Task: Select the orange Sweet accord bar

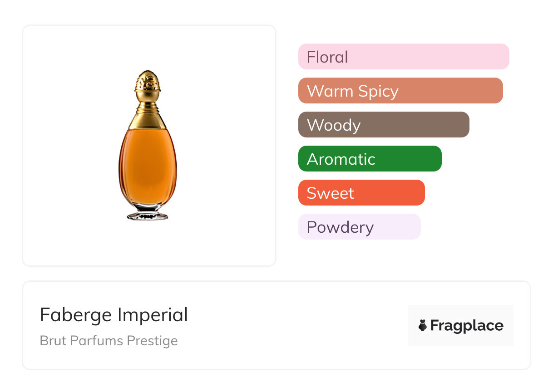Action: pos(361,193)
